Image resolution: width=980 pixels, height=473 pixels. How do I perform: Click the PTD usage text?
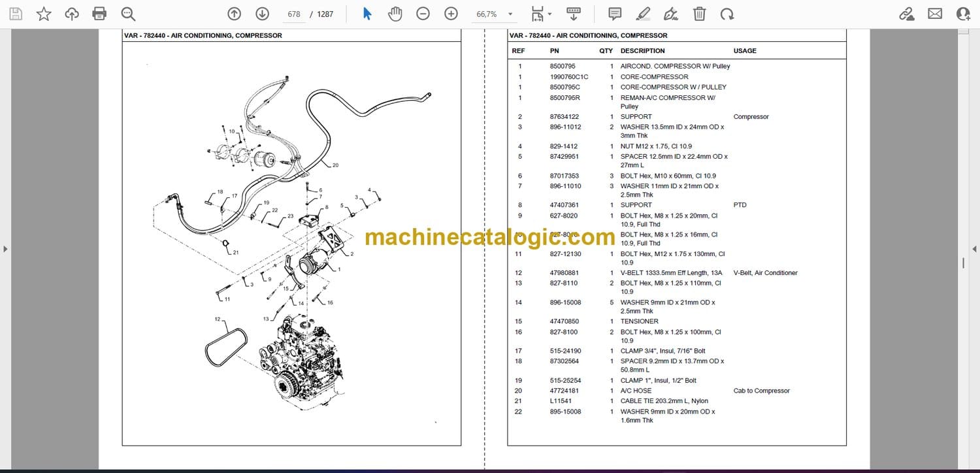740,205
